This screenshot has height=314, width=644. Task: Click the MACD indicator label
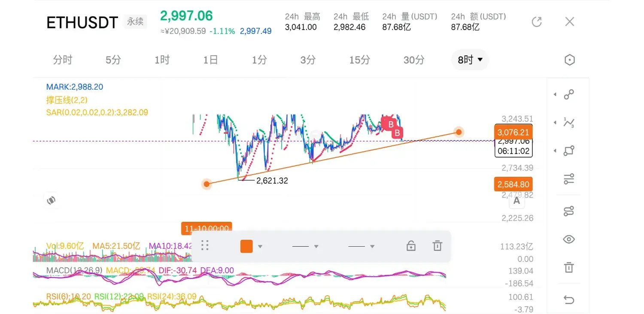coord(74,270)
